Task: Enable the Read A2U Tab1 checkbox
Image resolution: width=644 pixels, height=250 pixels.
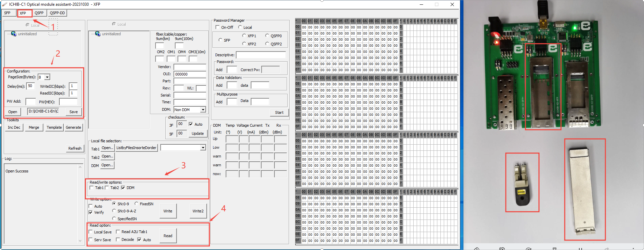Action: [118, 232]
